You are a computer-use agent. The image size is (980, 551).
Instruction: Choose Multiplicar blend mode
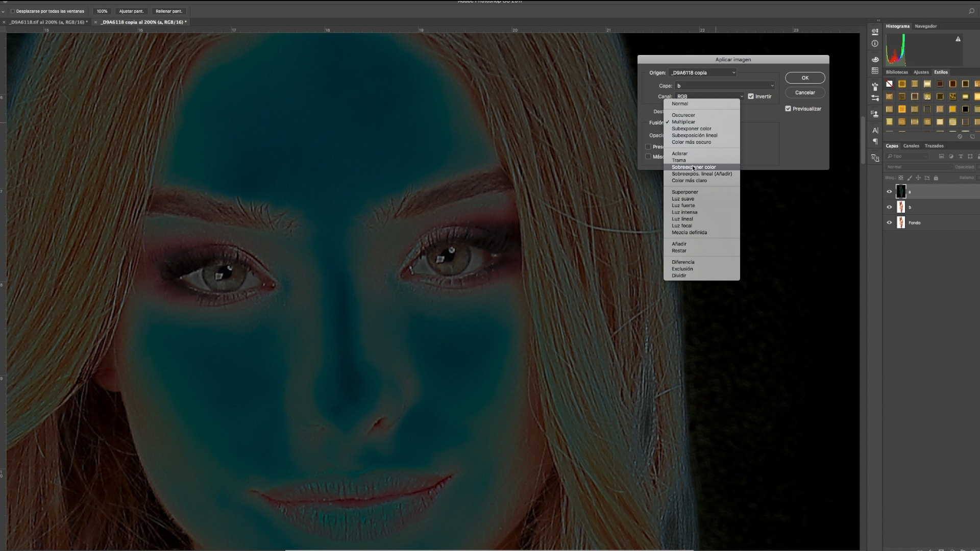[702, 122]
